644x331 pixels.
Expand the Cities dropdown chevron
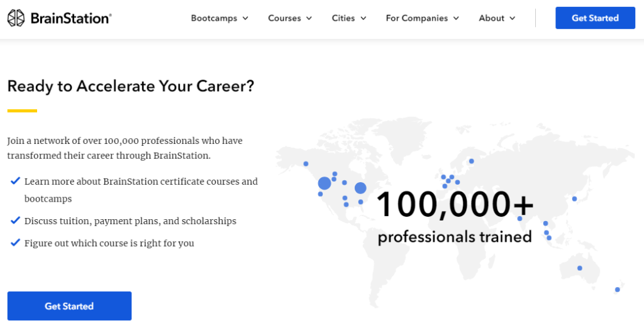[x=363, y=18]
